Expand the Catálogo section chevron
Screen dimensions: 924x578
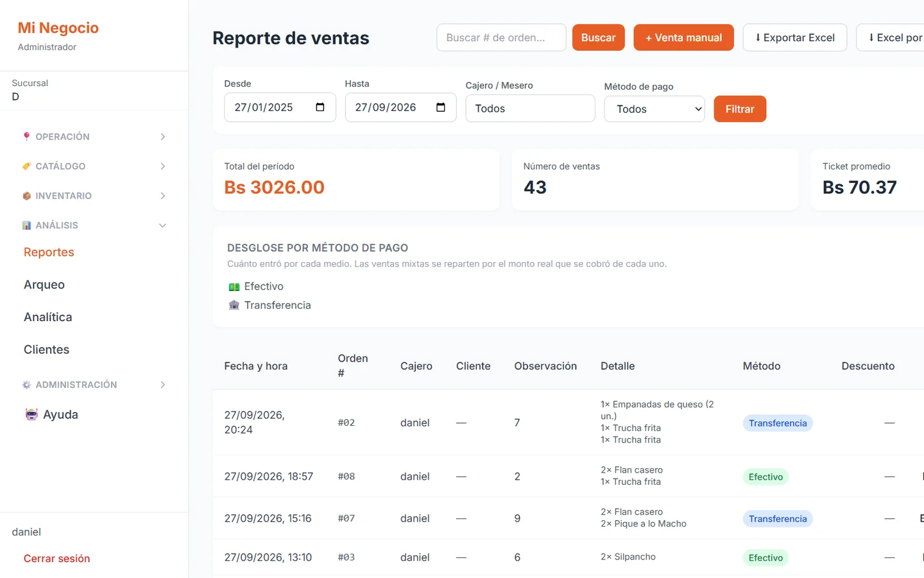click(163, 166)
